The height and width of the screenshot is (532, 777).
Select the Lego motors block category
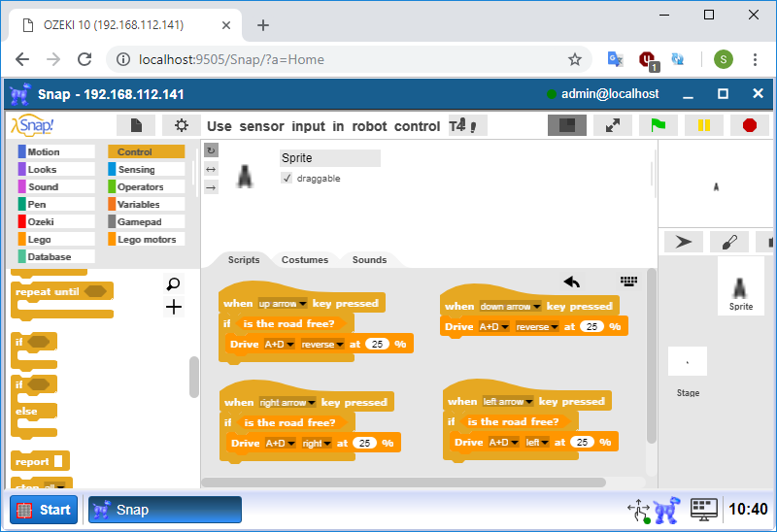[147, 239]
